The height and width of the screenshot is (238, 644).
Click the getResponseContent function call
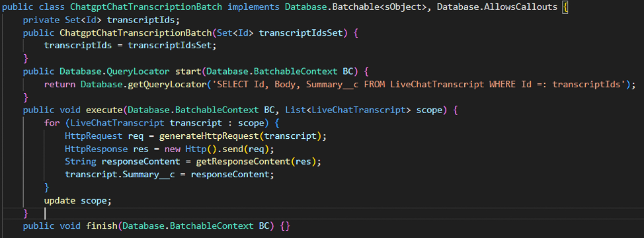click(x=243, y=161)
